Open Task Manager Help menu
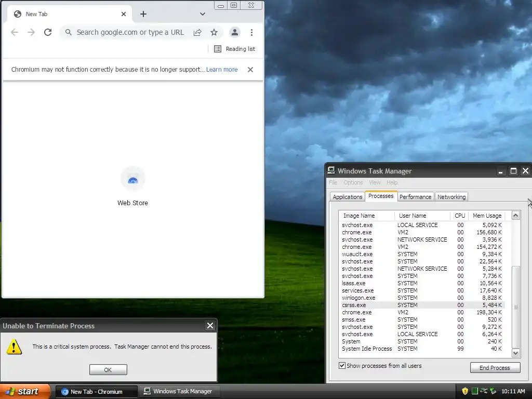 tap(392, 182)
